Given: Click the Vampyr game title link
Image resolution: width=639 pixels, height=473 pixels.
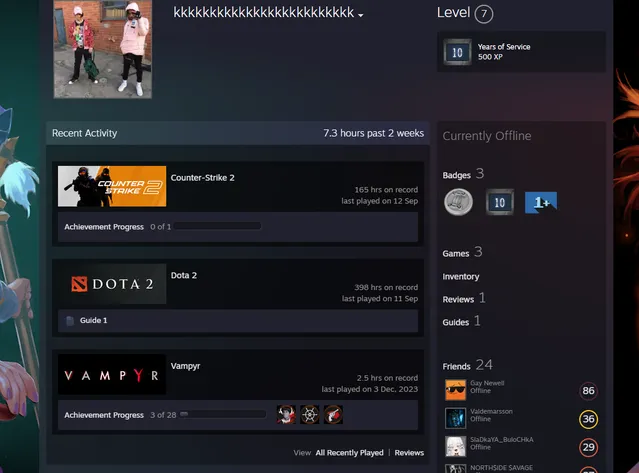Looking at the screenshot, I should tap(185, 366).
